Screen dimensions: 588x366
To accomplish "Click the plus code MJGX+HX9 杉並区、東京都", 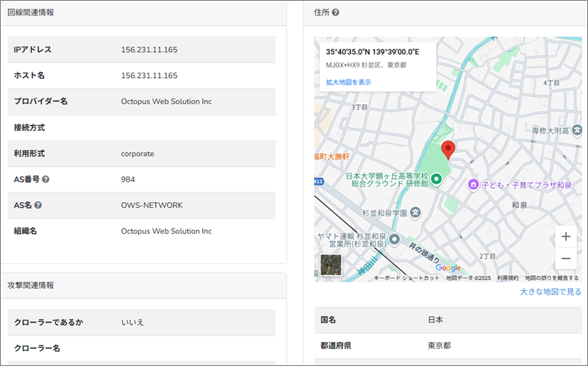I will click(366, 65).
